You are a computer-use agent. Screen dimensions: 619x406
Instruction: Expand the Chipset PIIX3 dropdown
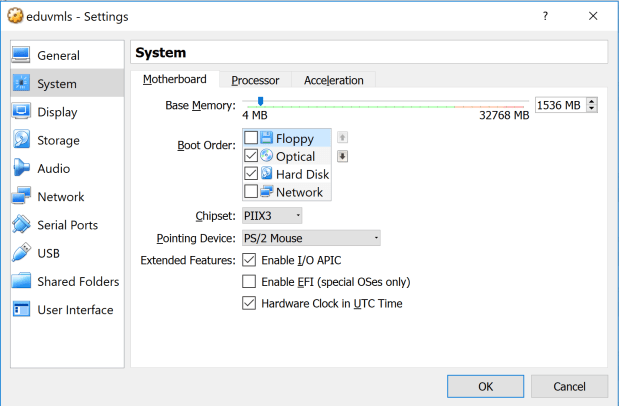point(271,215)
